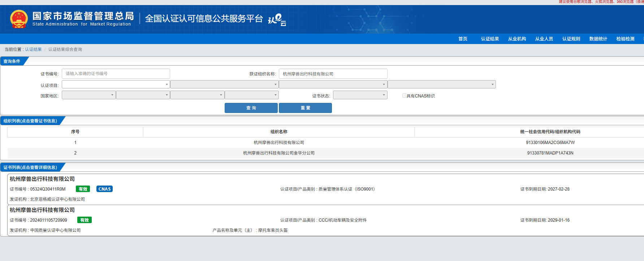This screenshot has height=261, width=644.
Task: Open the 认证结果 menu item
Action: pos(490,39)
